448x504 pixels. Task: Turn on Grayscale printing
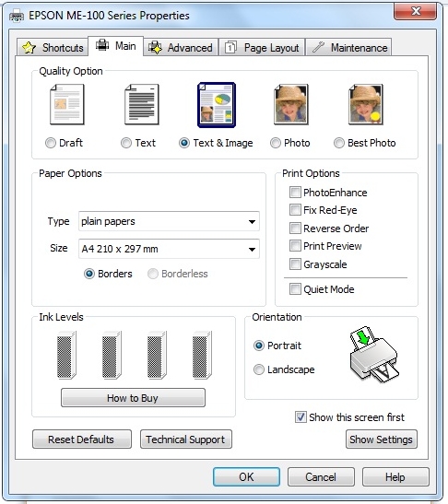(295, 264)
